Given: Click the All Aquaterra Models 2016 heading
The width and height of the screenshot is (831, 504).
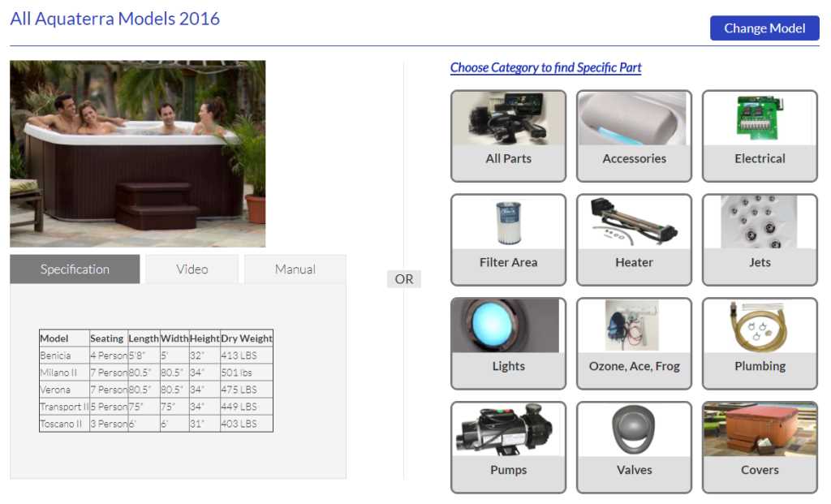Looking at the screenshot, I should tap(114, 19).
